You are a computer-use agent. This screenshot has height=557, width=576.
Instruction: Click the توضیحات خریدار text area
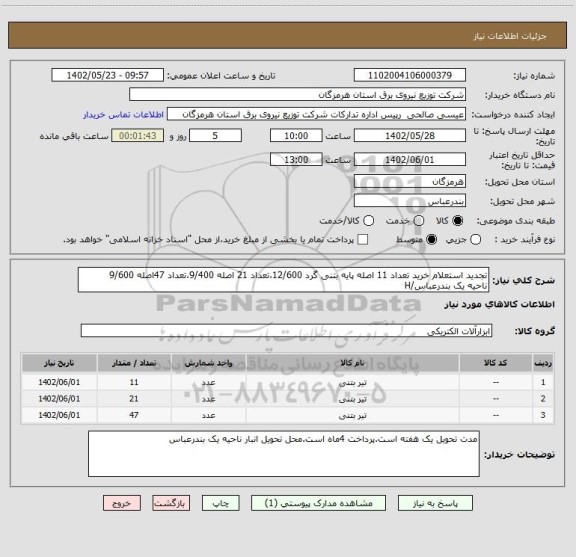[x=284, y=454]
